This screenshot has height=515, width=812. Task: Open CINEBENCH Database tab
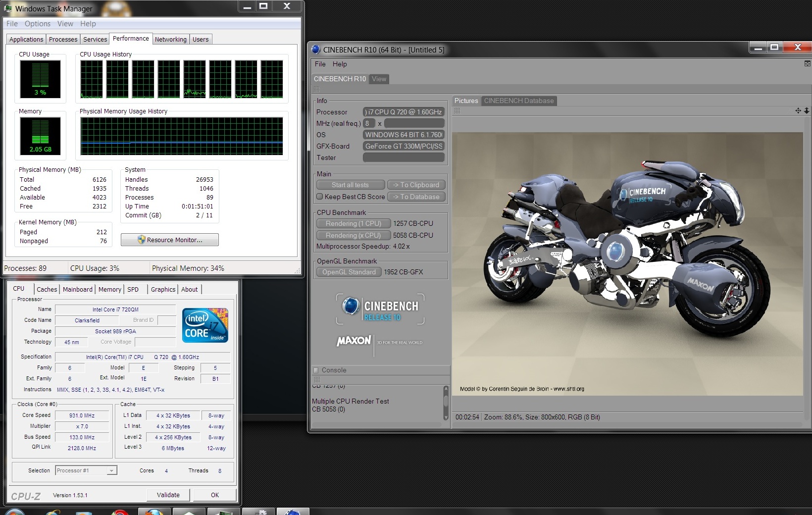click(x=519, y=101)
